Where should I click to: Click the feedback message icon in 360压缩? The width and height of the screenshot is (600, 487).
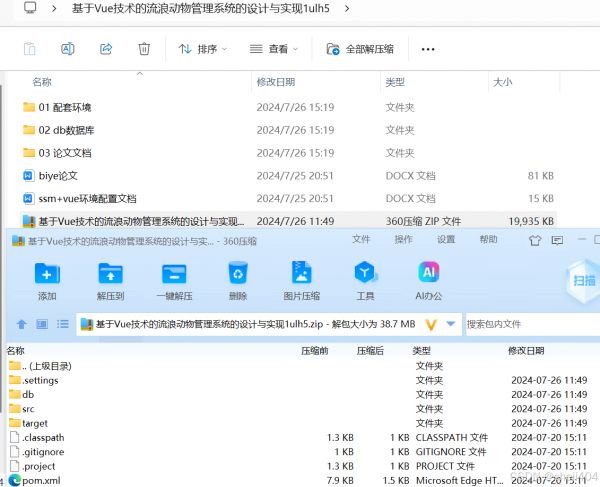click(x=557, y=240)
